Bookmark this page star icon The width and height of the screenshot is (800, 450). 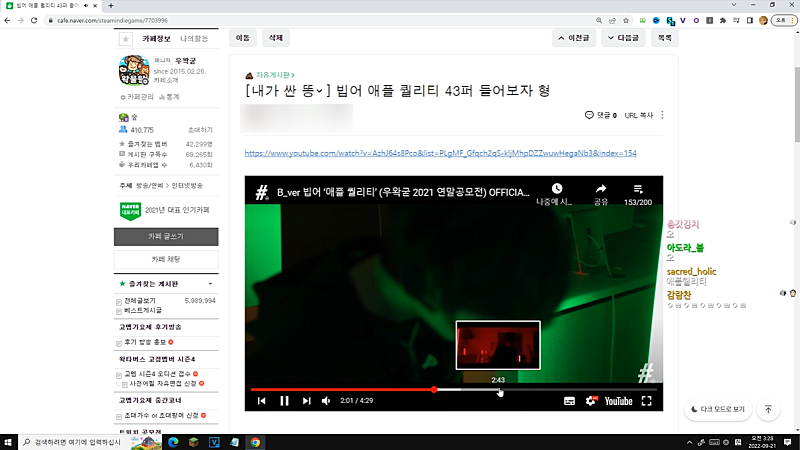pos(626,20)
